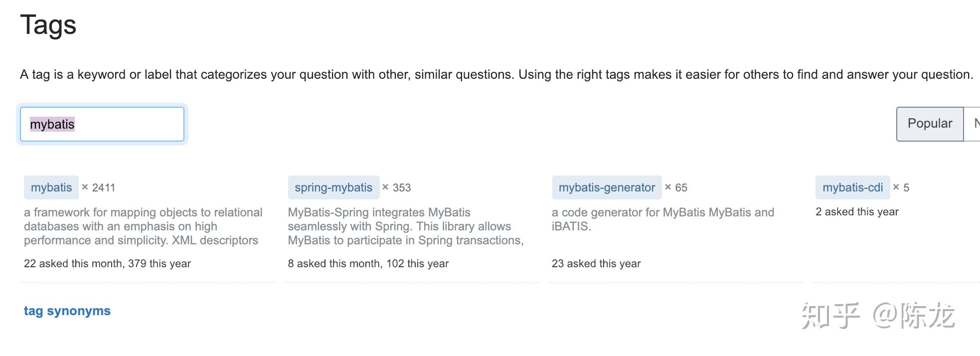This screenshot has width=980, height=356.
Task: Open the mybatis tag
Action: tap(51, 187)
